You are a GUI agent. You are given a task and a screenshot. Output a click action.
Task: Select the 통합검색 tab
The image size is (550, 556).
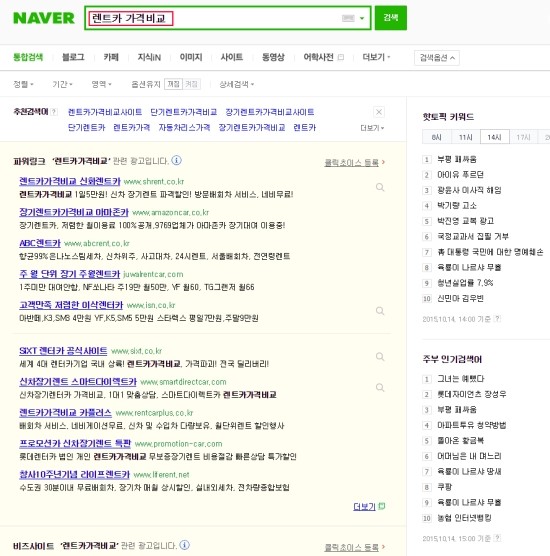28,57
